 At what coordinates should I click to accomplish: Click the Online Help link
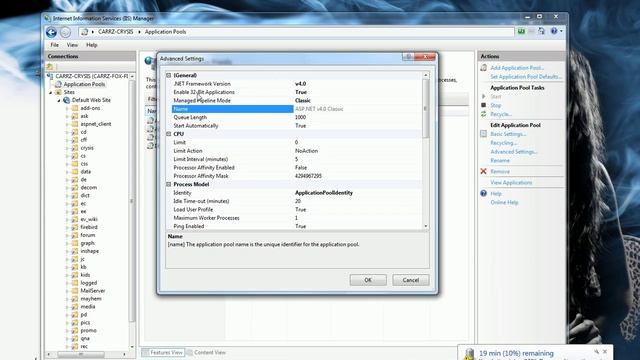pos(504,202)
